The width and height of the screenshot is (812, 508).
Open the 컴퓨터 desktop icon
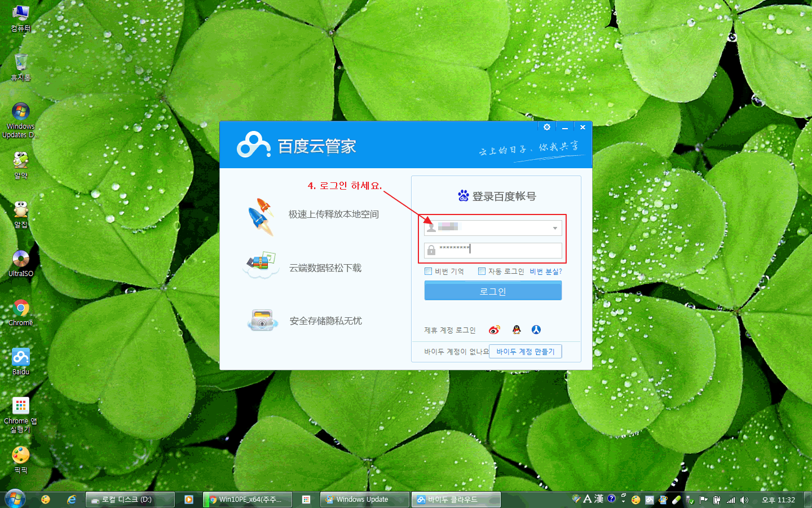click(x=21, y=19)
